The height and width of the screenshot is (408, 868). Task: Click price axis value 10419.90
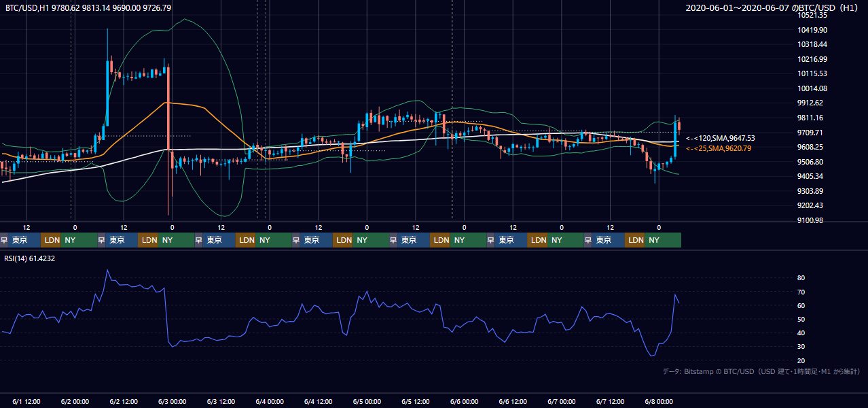813,30
